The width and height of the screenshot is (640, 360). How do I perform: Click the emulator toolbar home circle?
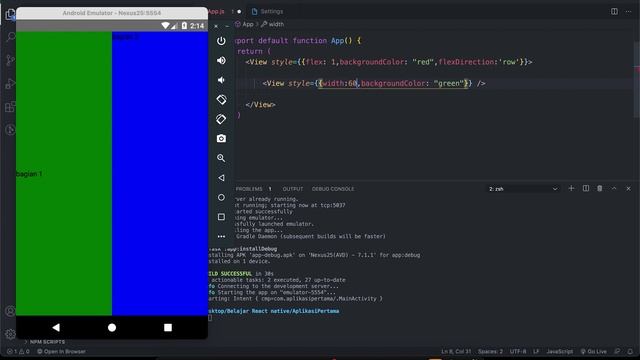221,197
